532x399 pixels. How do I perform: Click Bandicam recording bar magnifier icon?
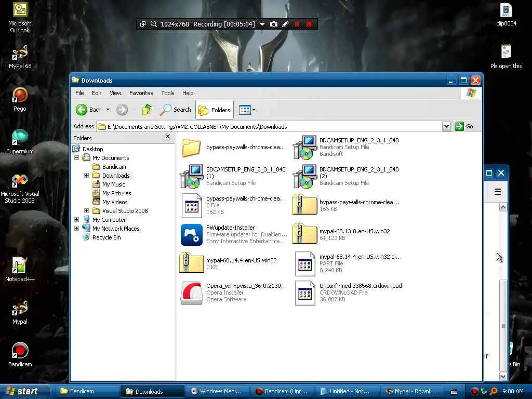[154, 24]
